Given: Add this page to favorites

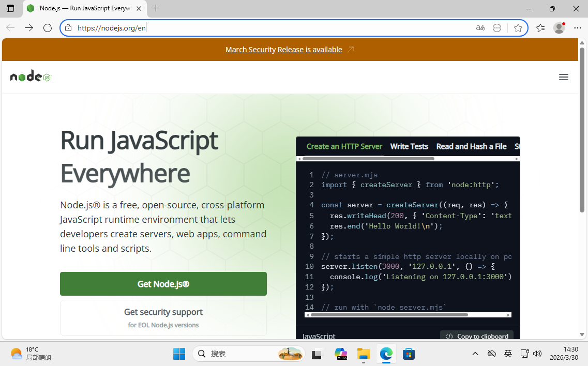Looking at the screenshot, I should pyautogui.click(x=518, y=28).
